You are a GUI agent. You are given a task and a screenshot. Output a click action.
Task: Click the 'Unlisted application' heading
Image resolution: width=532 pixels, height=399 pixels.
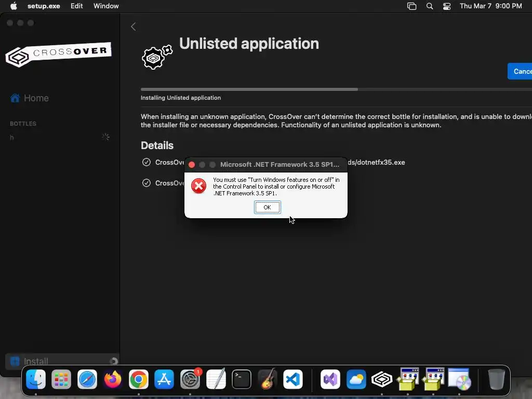tap(249, 44)
